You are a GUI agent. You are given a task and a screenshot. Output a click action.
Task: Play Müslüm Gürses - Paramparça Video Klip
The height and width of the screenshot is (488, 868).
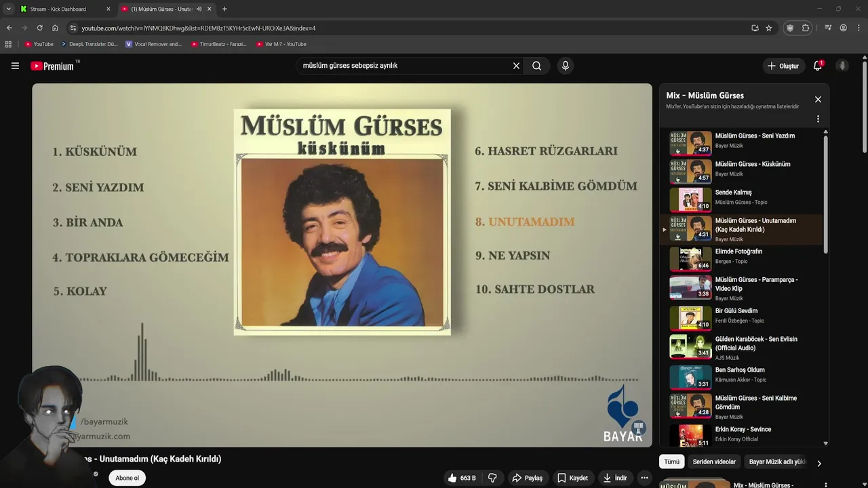click(741, 288)
